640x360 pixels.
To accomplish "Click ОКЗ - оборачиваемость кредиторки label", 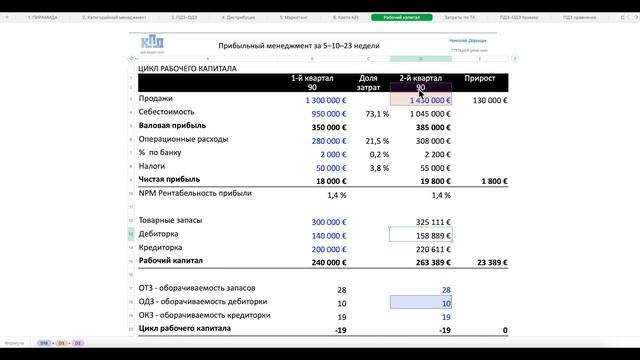I will 204,315.
